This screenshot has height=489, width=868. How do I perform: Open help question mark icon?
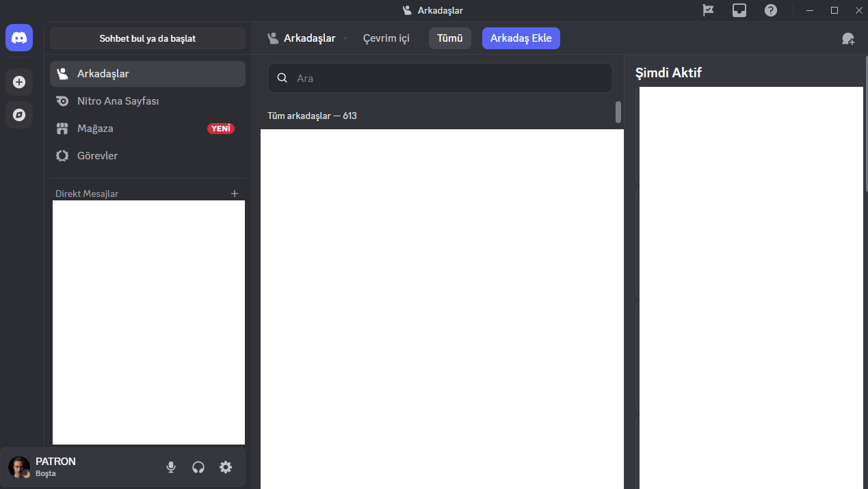[771, 10]
